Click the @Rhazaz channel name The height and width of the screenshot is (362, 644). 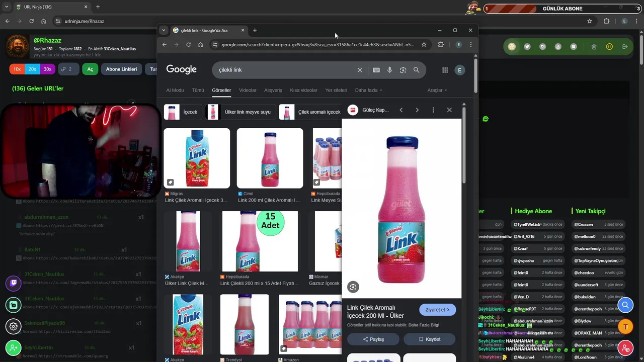tap(47, 40)
